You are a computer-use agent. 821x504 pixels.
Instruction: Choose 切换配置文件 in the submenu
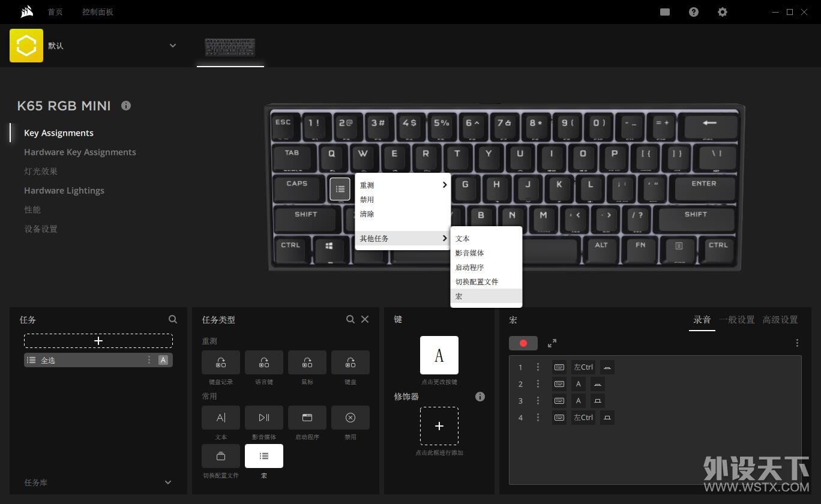(x=486, y=281)
